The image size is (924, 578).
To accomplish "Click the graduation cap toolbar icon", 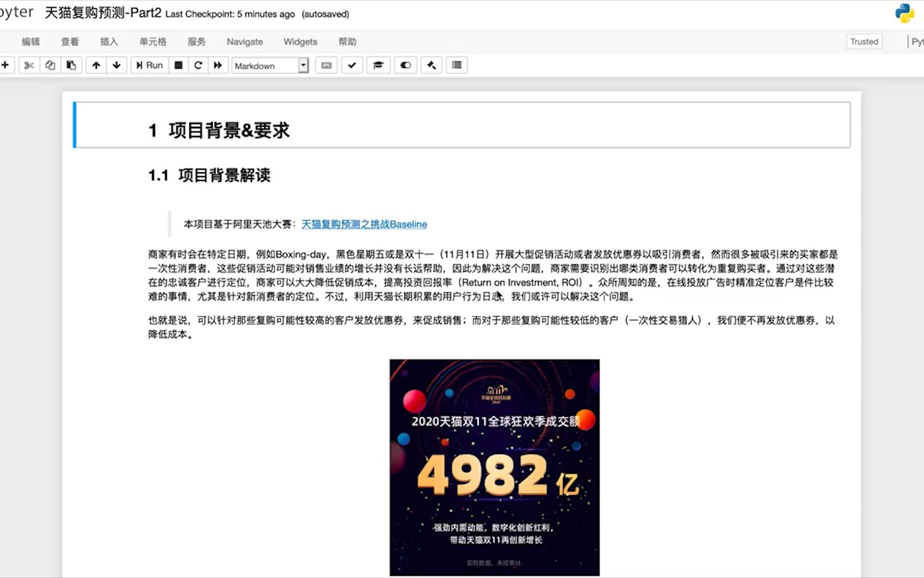I will (x=378, y=65).
